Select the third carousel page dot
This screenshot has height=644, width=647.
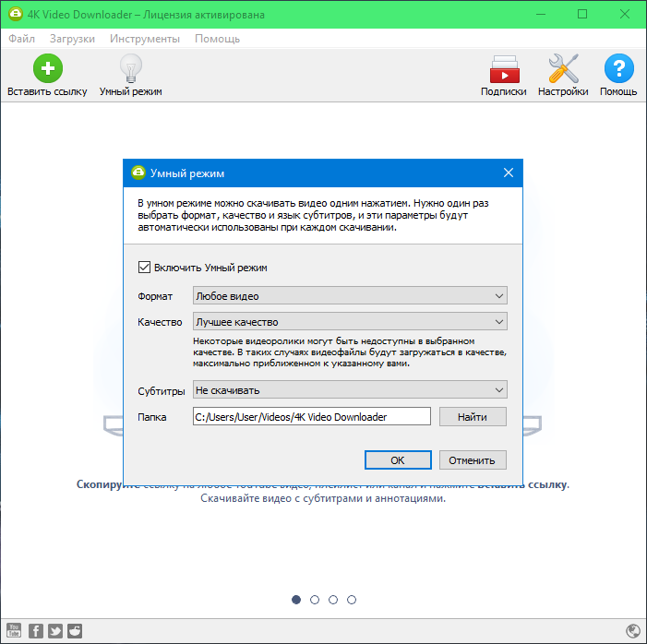pos(333,600)
